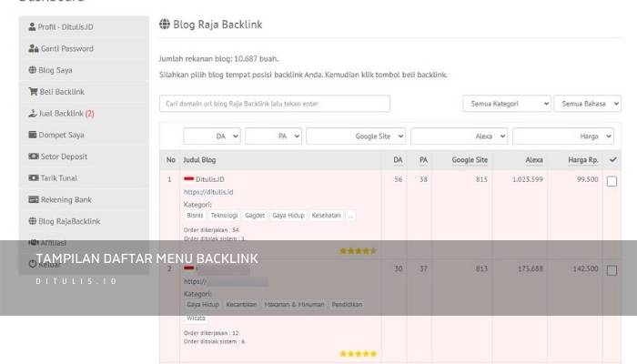
Task: Focus the blog domain search field
Action: [275, 104]
